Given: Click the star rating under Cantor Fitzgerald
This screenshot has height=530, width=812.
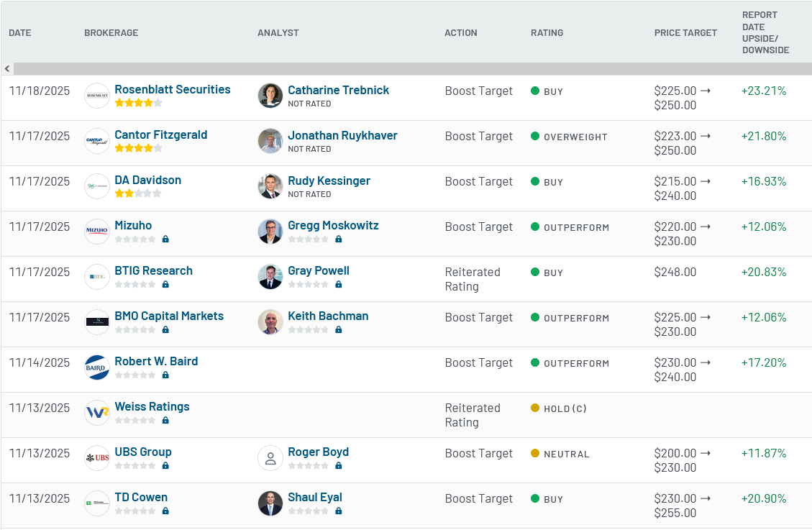Looking at the screenshot, I should pyautogui.click(x=138, y=149).
